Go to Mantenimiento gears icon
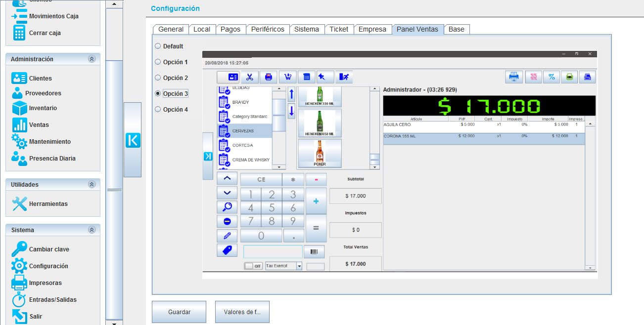 point(20,142)
